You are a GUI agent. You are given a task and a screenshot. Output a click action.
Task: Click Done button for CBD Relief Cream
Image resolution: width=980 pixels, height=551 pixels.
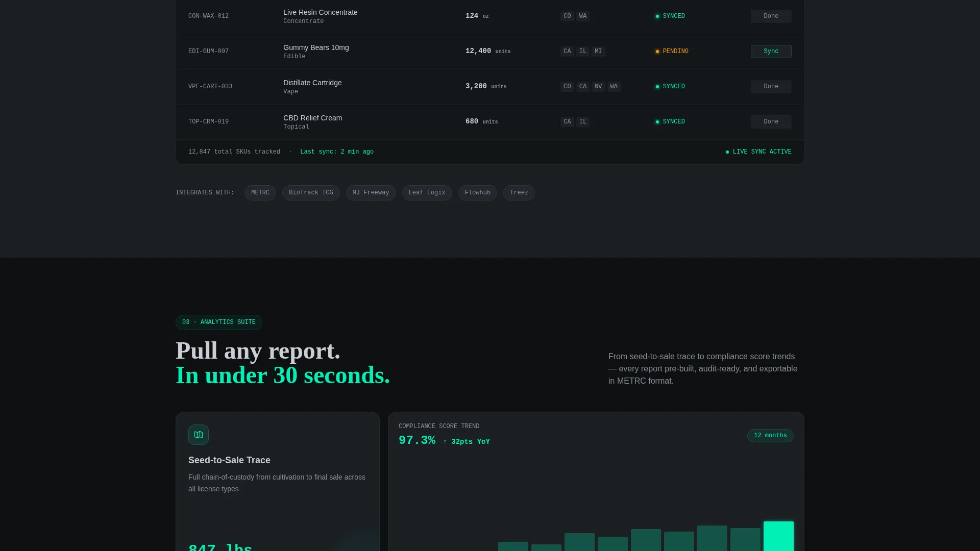[x=771, y=122]
